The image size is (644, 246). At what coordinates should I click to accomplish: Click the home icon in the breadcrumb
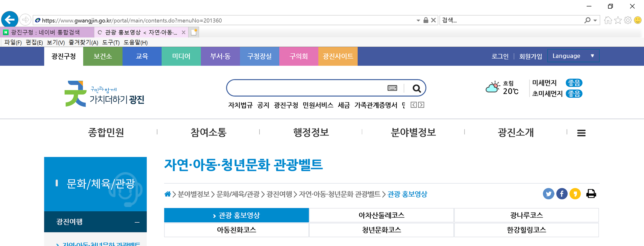[x=168, y=194]
